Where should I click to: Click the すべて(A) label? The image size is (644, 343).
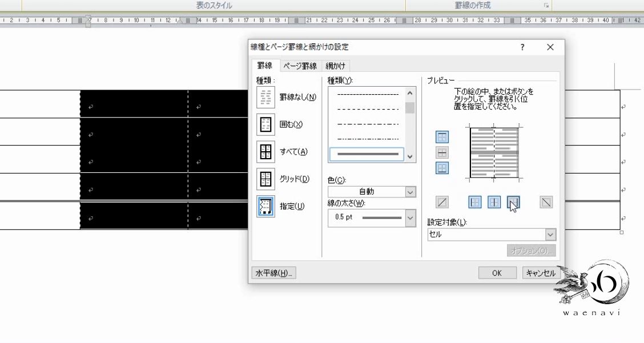point(293,152)
